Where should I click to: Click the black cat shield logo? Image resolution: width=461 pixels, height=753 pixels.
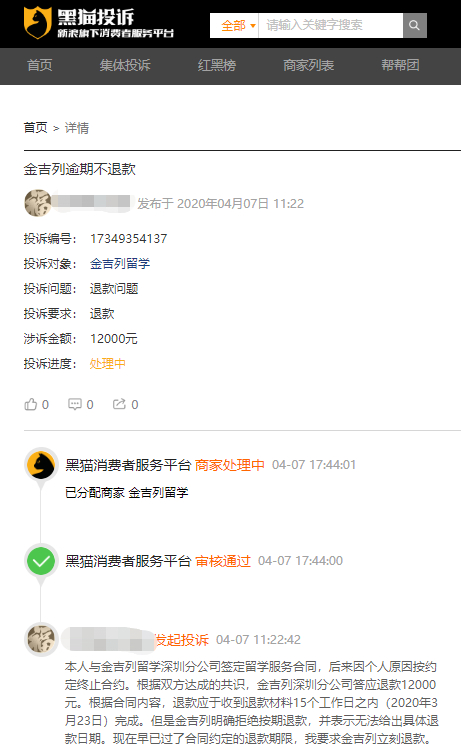(37, 22)
